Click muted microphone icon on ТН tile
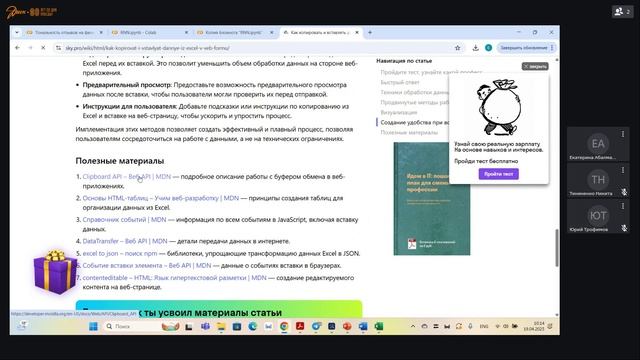The image size is (640, 360). [x=624, y=192]
